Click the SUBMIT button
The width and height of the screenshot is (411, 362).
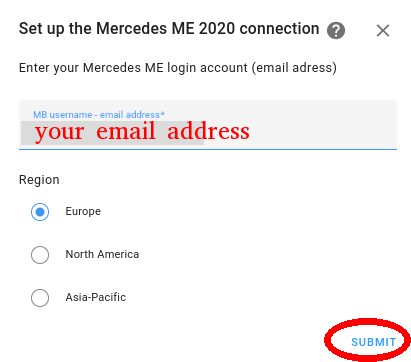click(374, 342)
